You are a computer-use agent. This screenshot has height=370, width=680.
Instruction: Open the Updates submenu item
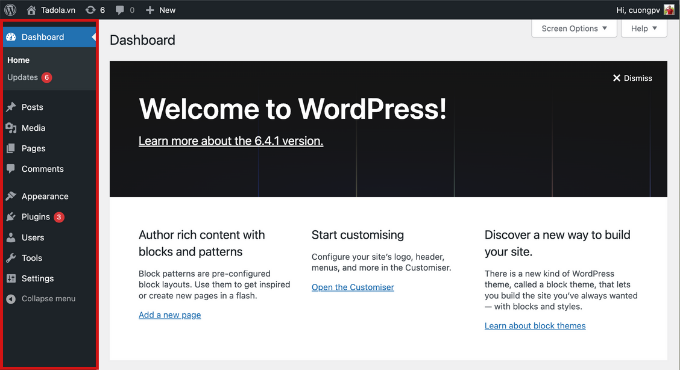[29, 77]
